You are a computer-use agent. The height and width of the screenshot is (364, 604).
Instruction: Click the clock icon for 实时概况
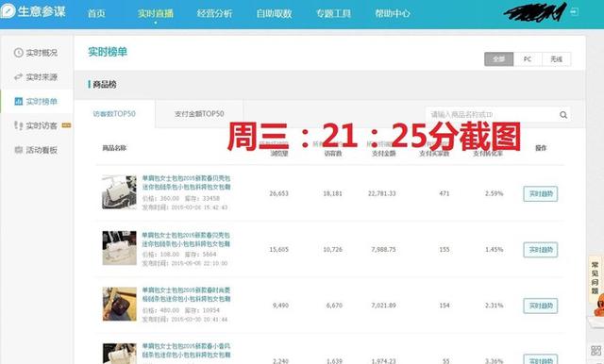tap(18, 53)
